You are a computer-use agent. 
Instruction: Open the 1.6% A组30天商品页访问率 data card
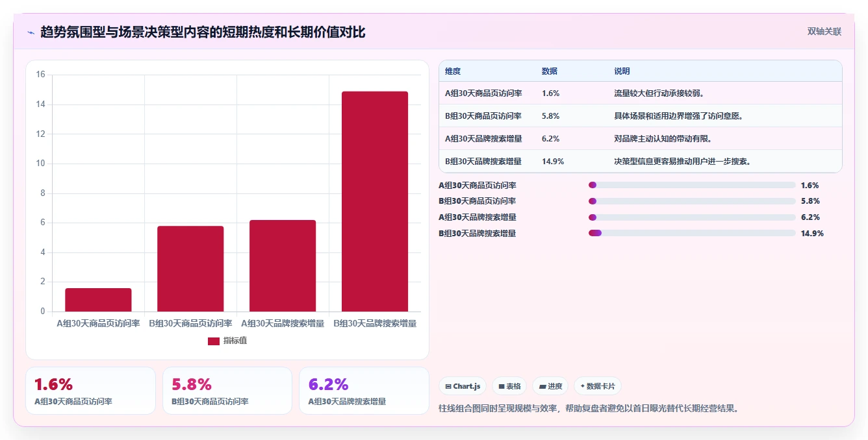91,391
